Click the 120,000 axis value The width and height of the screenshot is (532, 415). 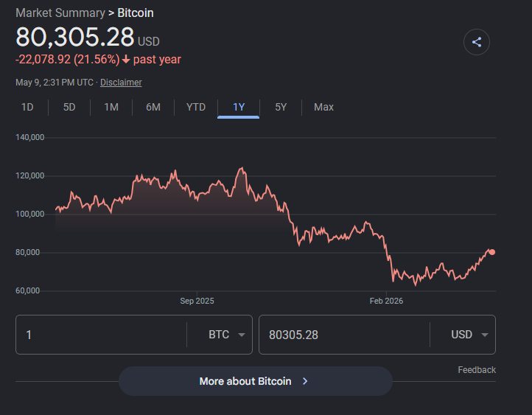click(x=30, y=175)
